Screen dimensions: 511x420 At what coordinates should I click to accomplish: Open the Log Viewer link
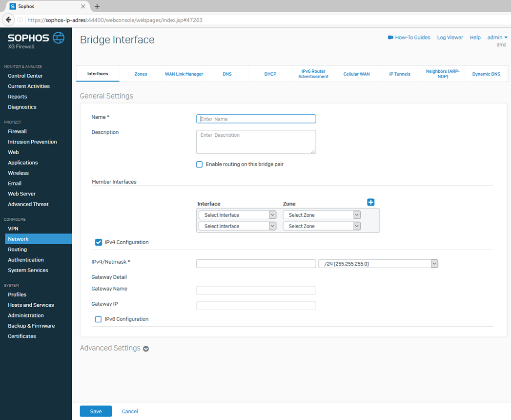click(x=450, y=38)
